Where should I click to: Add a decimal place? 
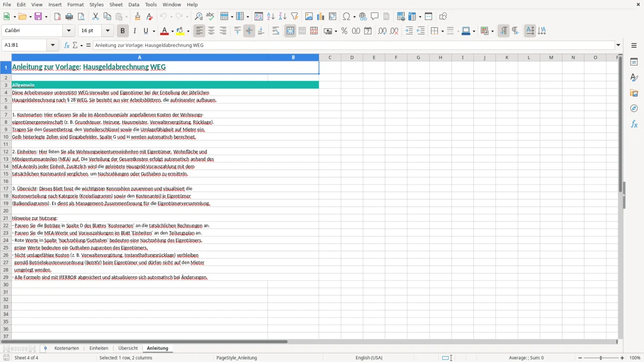(x=382, y=31)
